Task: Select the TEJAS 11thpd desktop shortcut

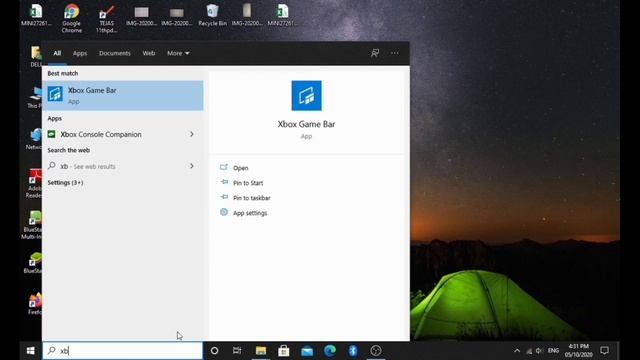Action: (107, 18)
